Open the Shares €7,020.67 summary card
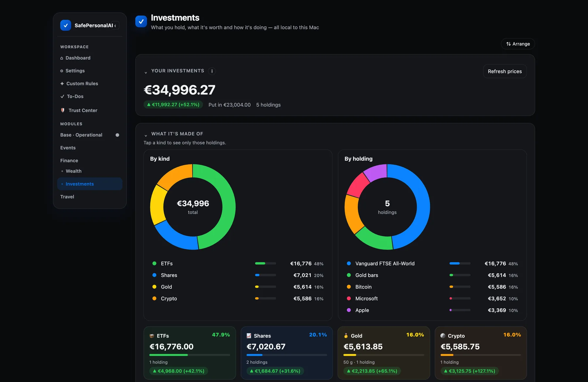This screenshot has height=382, width=588. pos(286,353)
